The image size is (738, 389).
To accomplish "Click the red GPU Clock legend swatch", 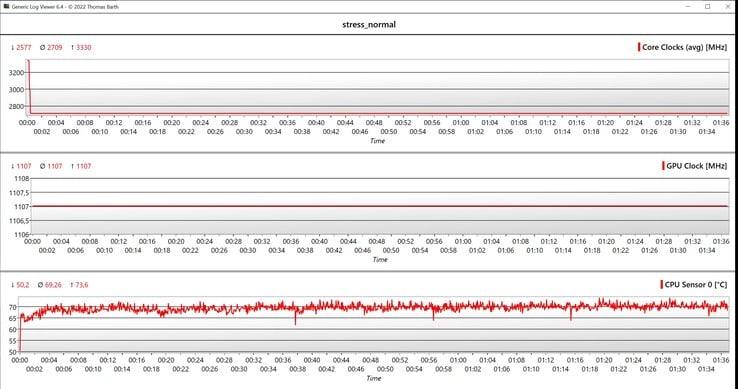I will coord(663,166).
